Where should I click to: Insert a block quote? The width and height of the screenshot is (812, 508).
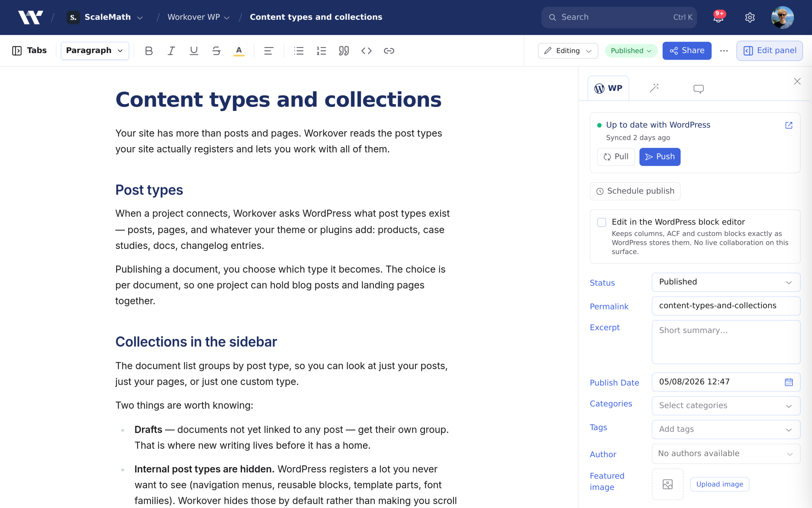344,51
